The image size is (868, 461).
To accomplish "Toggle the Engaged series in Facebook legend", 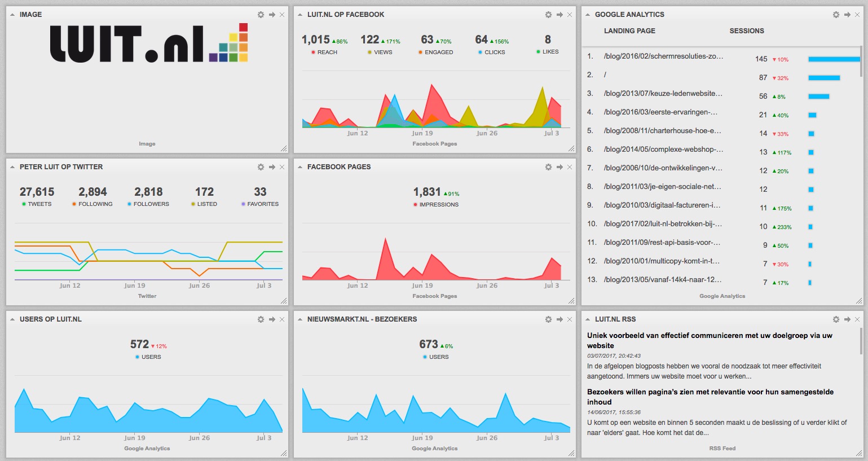I will coord(436,52).
